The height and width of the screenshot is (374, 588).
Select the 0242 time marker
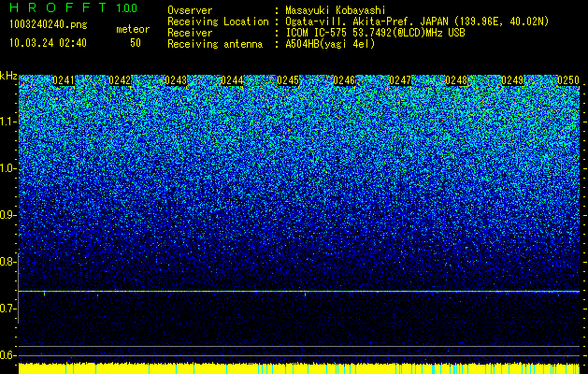120,80
